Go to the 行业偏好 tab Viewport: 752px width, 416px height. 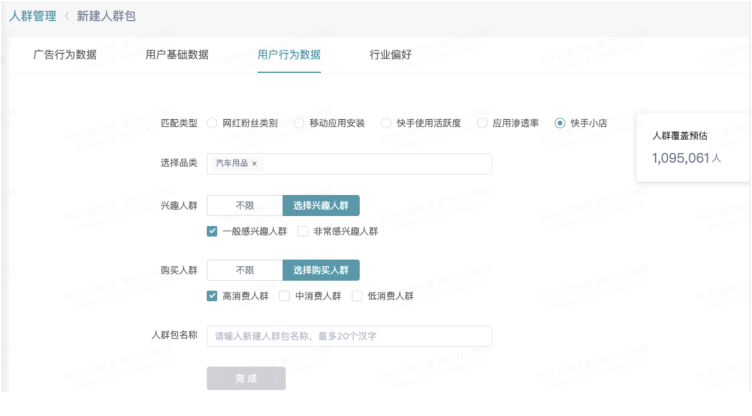click(x=390, y=55)
